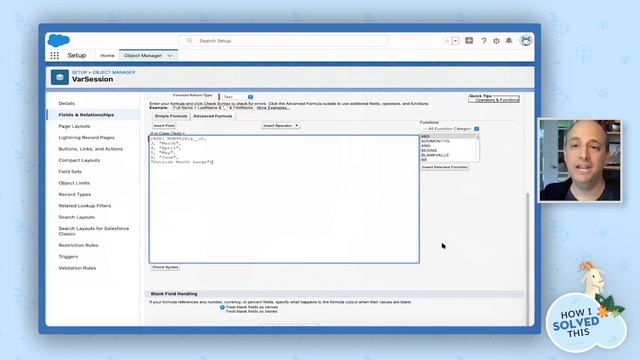Click the Insert Field button
This screenshot has height=360, width=640.
(x=164, y=126)
